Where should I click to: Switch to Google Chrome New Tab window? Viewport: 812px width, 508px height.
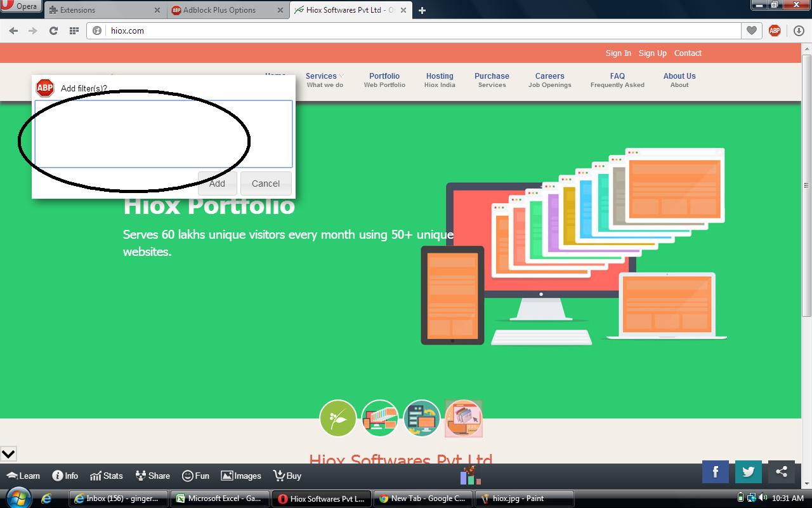pyautogui.click(x=423, y=498)
